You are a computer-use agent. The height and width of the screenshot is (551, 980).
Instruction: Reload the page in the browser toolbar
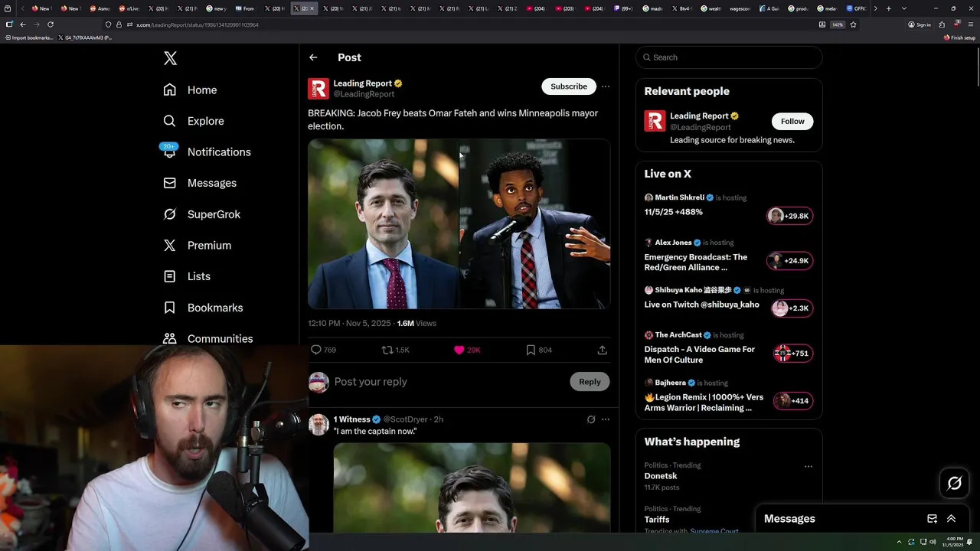coord(51,24)
